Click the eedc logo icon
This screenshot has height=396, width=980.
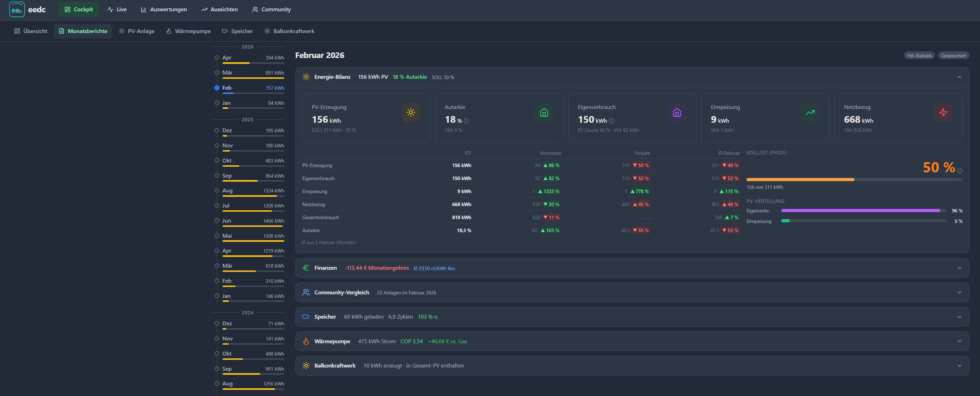(17, 9)
